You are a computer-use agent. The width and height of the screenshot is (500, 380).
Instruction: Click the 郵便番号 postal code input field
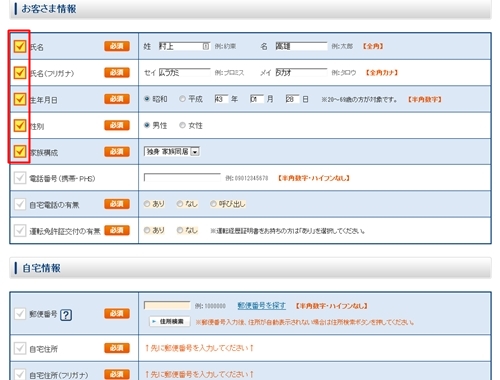click(167, 305)
